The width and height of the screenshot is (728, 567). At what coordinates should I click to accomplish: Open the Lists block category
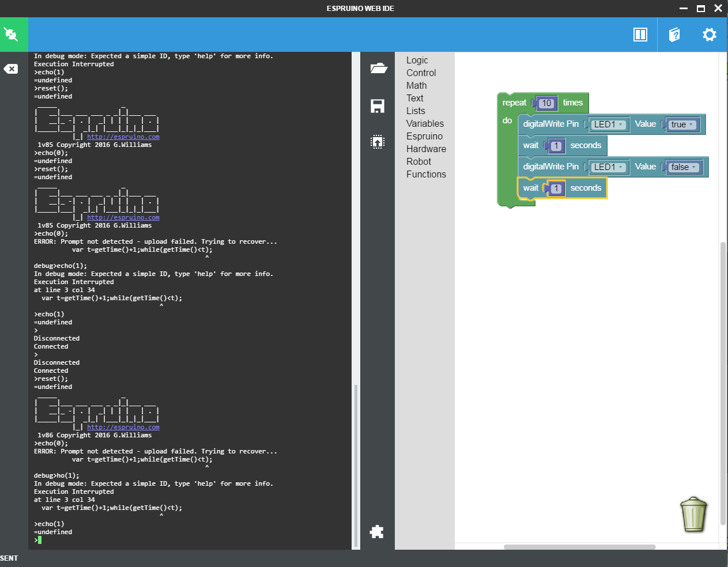coord(416,111)
